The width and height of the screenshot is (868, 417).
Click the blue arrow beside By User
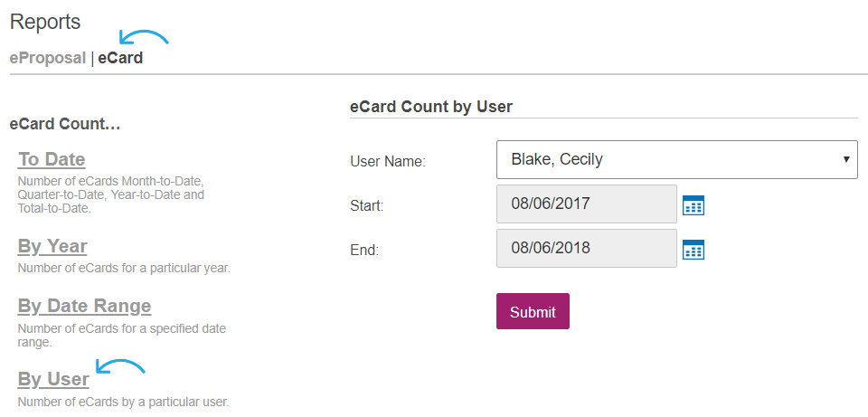click(120, 366)
